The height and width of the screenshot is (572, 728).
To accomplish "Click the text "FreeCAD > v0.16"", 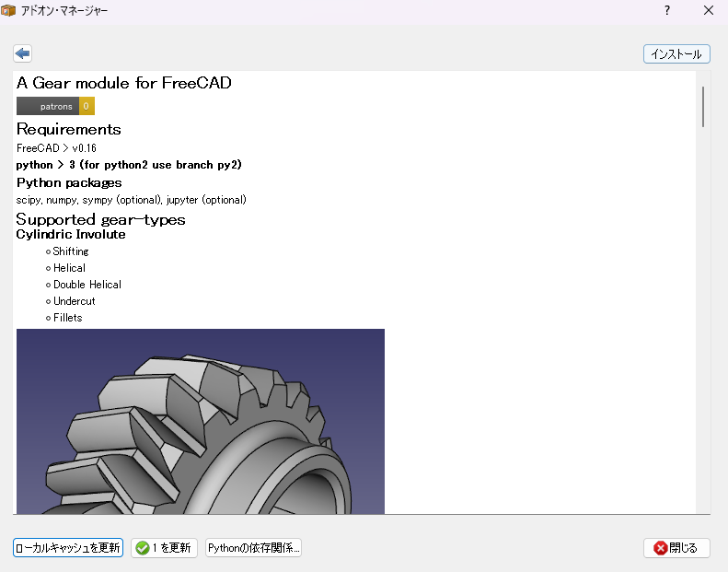I will click(x=56, y=147).
